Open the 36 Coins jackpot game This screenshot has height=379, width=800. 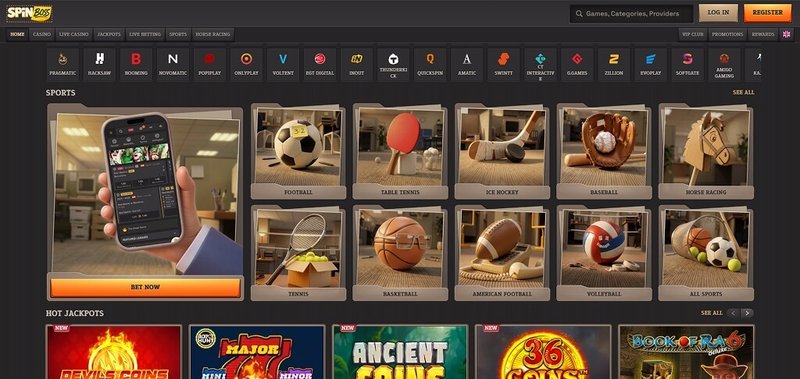543,352
